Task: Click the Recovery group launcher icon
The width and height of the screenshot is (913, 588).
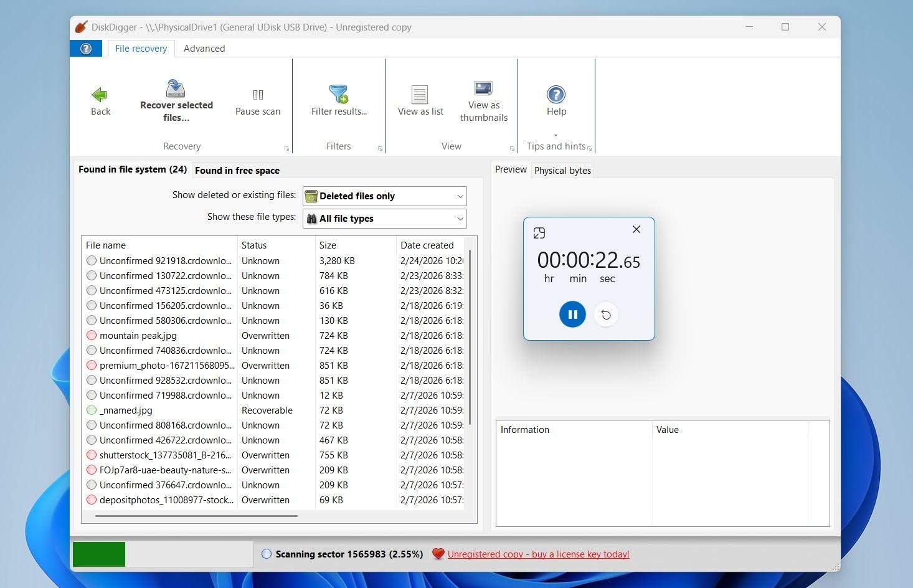Action: (286, 149)
